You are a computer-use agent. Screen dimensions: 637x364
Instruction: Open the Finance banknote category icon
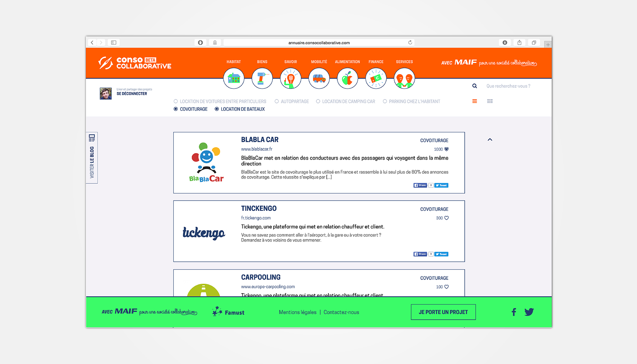376,78
